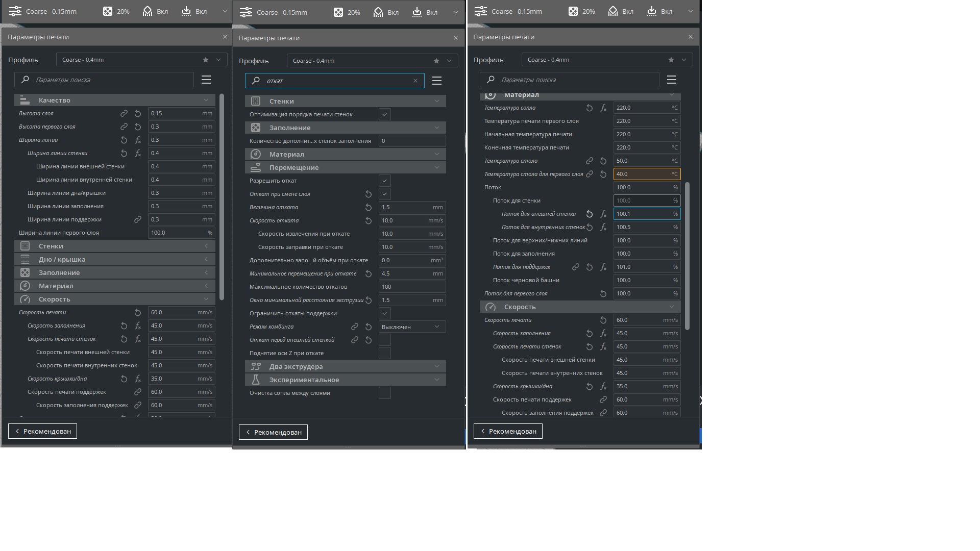Click 'Рекомендован' button in right panel

pyautogui.click(x=508, y=431)
